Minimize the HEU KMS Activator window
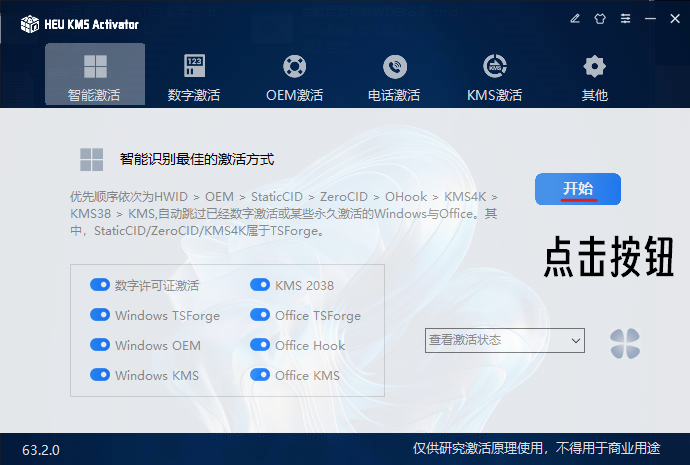Image resolution: width=690 pixels, height=465 pixels. coord(651,18)
